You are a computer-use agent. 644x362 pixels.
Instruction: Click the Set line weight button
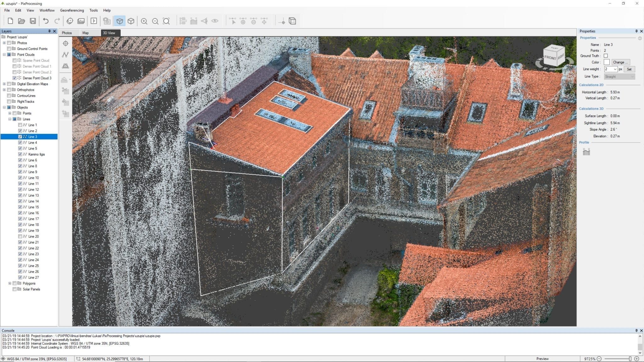[x=629, y=69]
